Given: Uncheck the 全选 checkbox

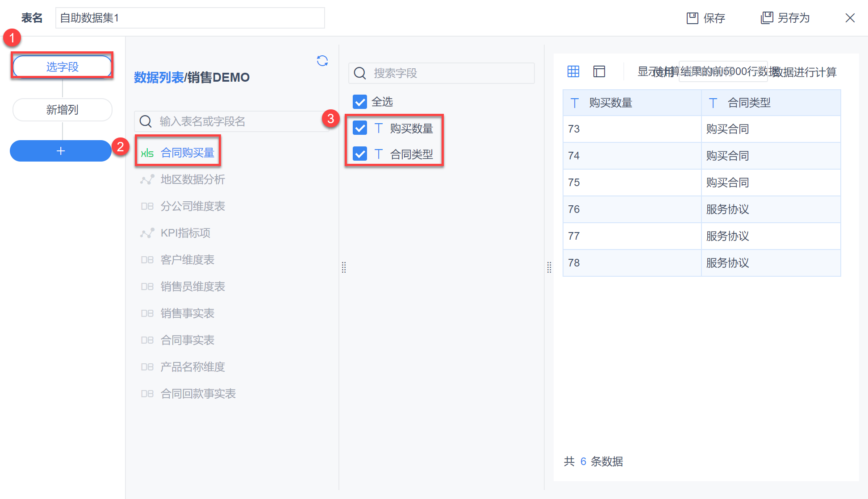Looking at the screenshot, I should (x=360, y=102).
